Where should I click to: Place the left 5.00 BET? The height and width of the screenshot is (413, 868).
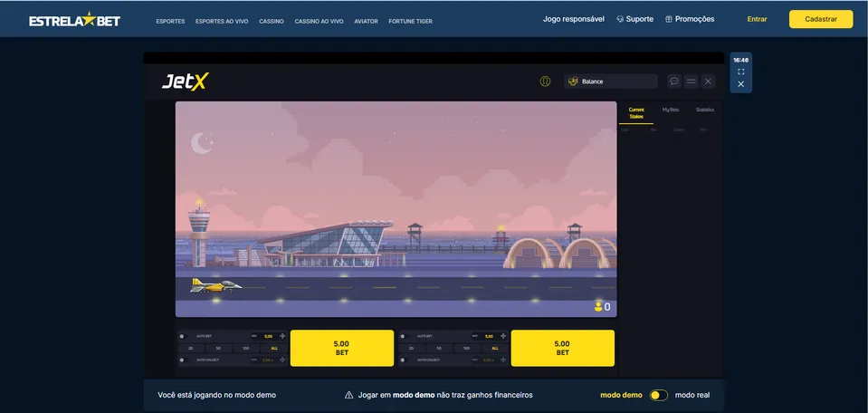(x=341, y=348)
